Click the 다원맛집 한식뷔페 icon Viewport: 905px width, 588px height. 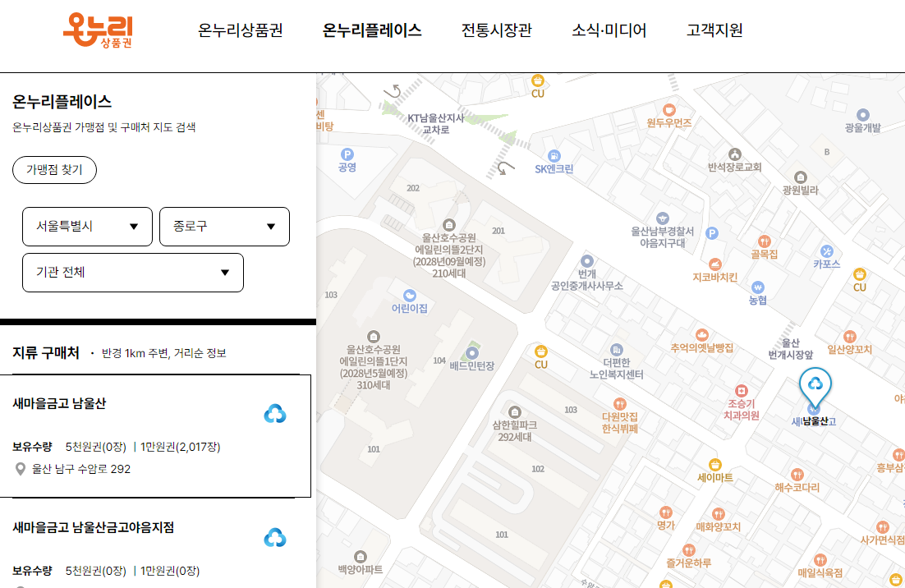(620, 404)
